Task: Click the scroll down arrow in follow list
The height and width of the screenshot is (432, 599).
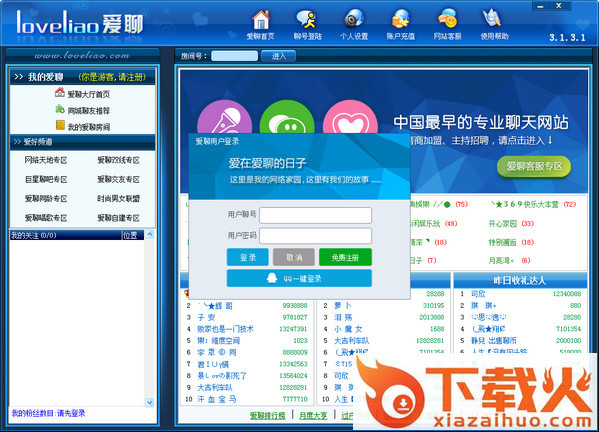Action: coord(149,402)
